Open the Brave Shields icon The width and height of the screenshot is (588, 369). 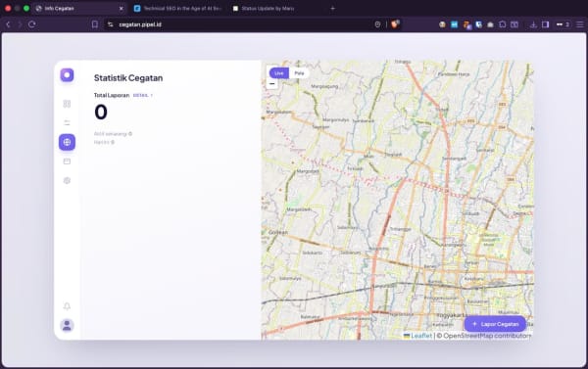tap(395, 24)
